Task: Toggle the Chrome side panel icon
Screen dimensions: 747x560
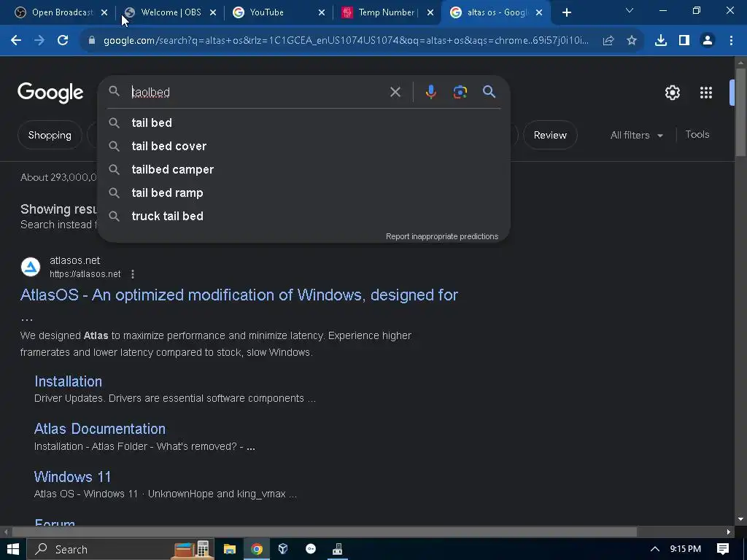Action: [684, 41]
